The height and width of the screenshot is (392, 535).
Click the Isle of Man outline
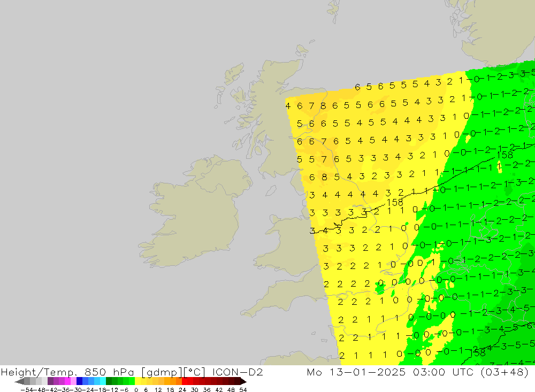click(x=271, y=190)
